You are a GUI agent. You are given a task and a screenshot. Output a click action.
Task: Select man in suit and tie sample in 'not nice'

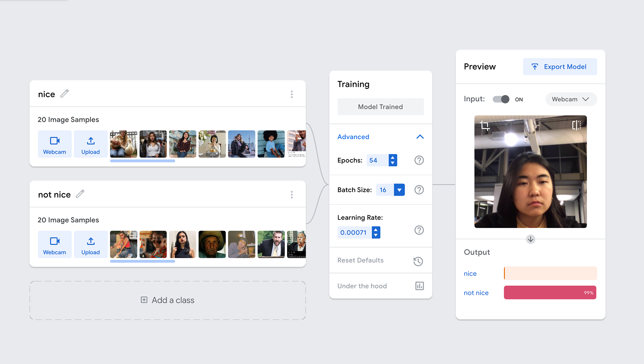click(271, 244)
